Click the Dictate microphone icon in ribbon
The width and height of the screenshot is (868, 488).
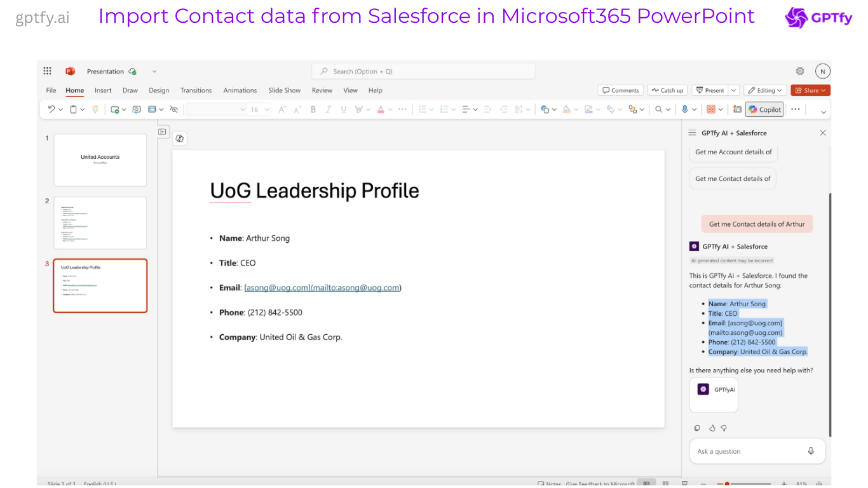[684, 109]
